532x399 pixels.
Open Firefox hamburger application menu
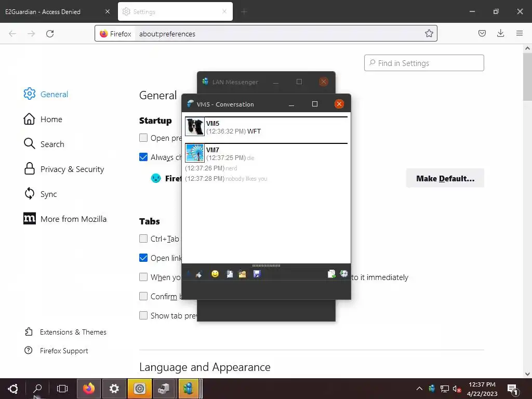click(520, 33)
